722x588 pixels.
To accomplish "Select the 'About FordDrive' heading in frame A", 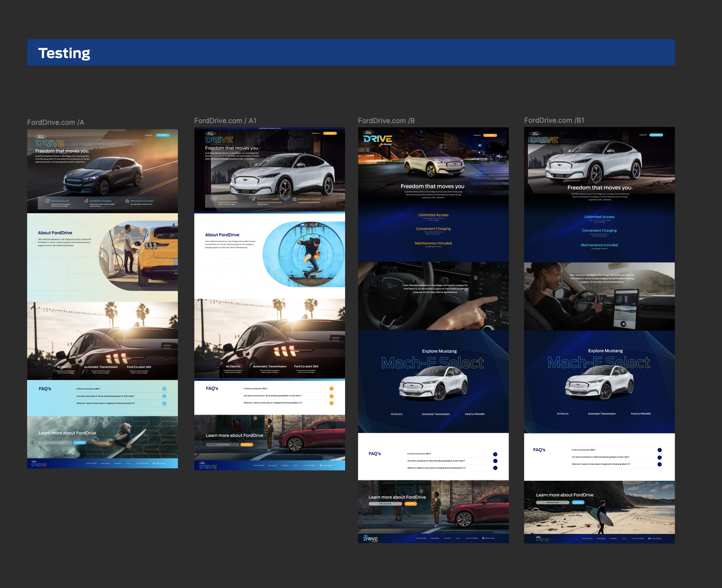I will point(55,233).
